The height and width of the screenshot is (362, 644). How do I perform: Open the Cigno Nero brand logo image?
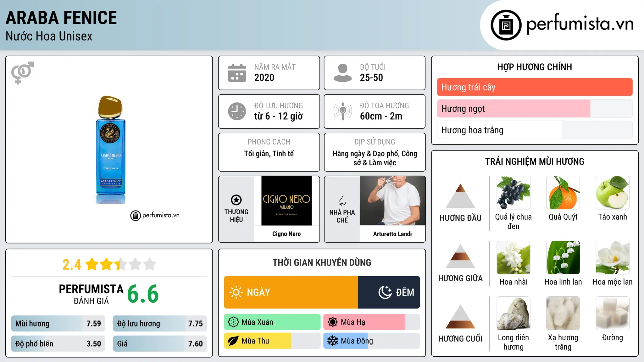click(x=286, y=200)
